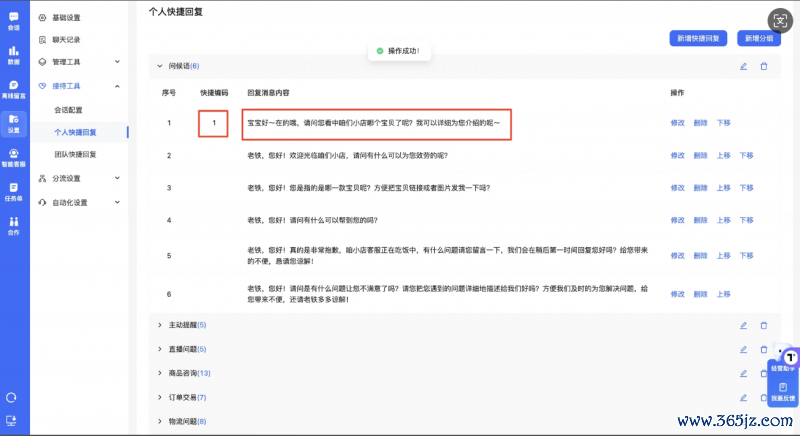Open 我要反馈 feedback button
The image size is (800, 436).
(783, 392)
